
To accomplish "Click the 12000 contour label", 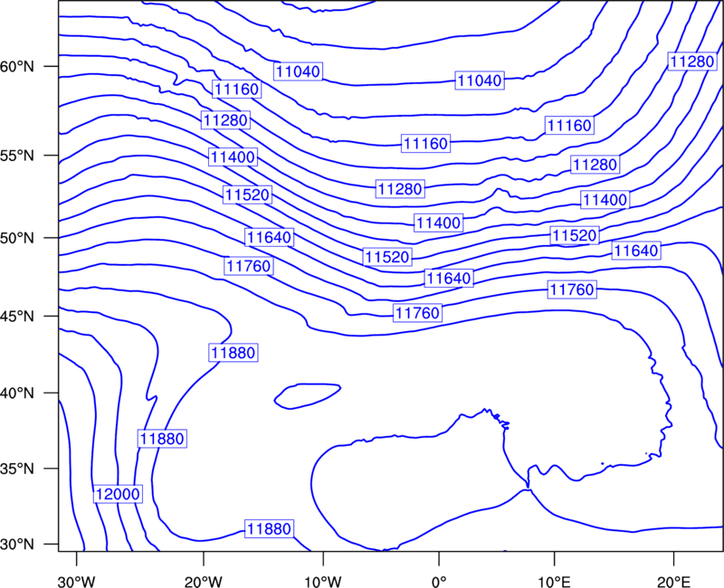I will tap(118, 494).
